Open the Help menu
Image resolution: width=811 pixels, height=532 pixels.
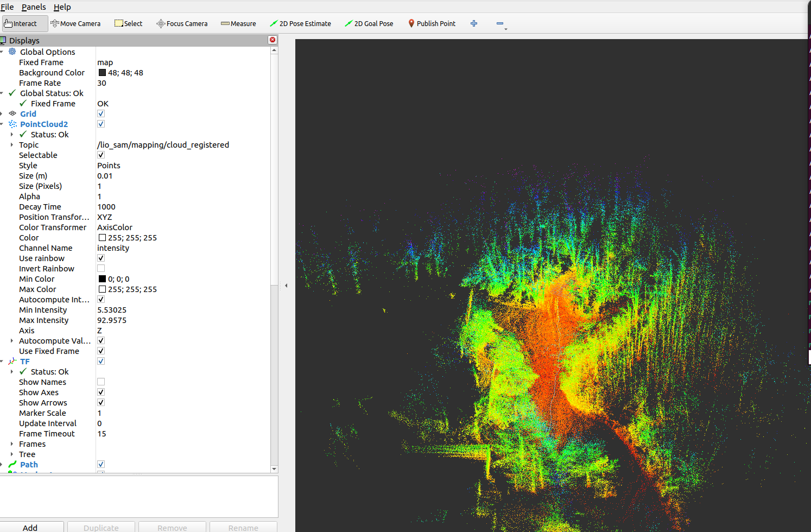tap(62, 7)
